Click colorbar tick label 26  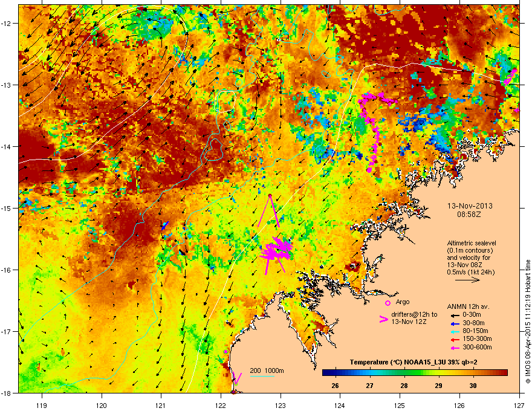tap(335, 386)
